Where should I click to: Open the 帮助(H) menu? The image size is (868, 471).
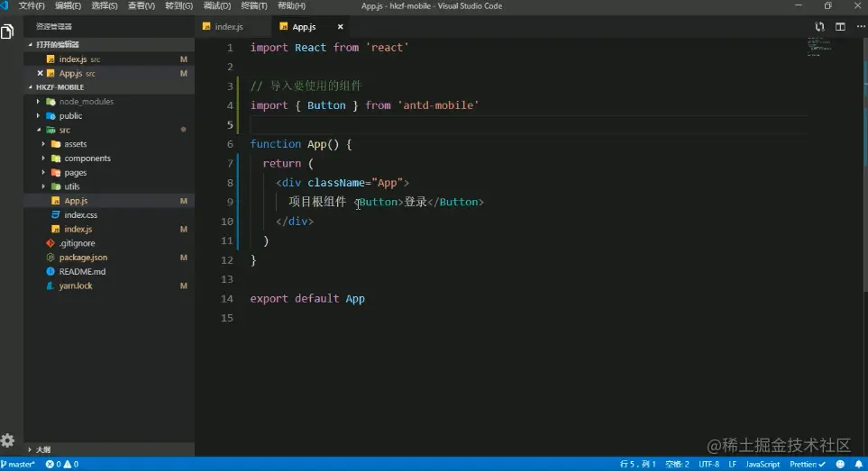click(x=291, y=5)
